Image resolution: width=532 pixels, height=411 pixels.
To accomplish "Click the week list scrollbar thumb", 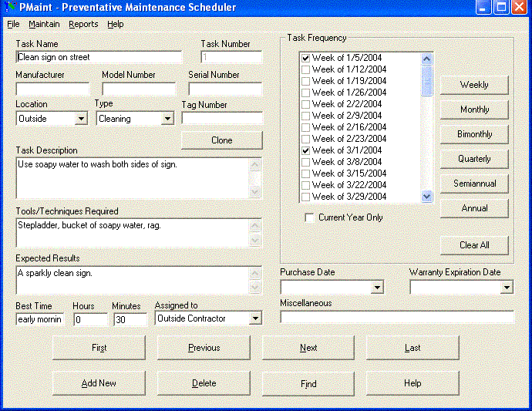I will pos(427,81).
